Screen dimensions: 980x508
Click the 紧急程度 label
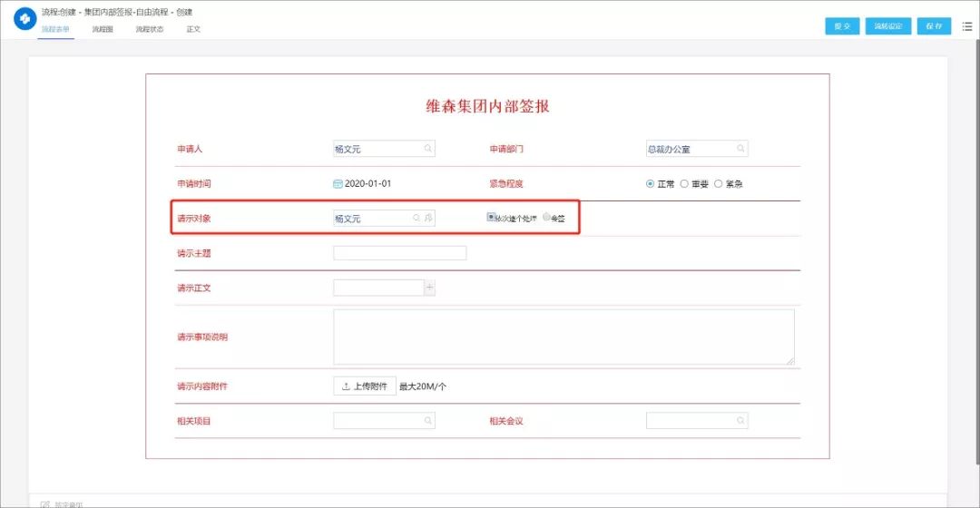point(506,184)
